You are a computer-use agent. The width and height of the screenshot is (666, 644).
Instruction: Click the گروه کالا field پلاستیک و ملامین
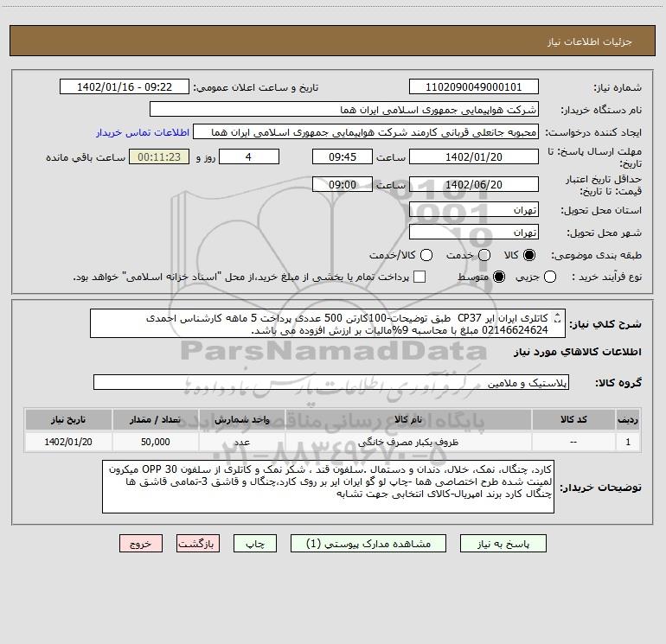pos(331,382)
